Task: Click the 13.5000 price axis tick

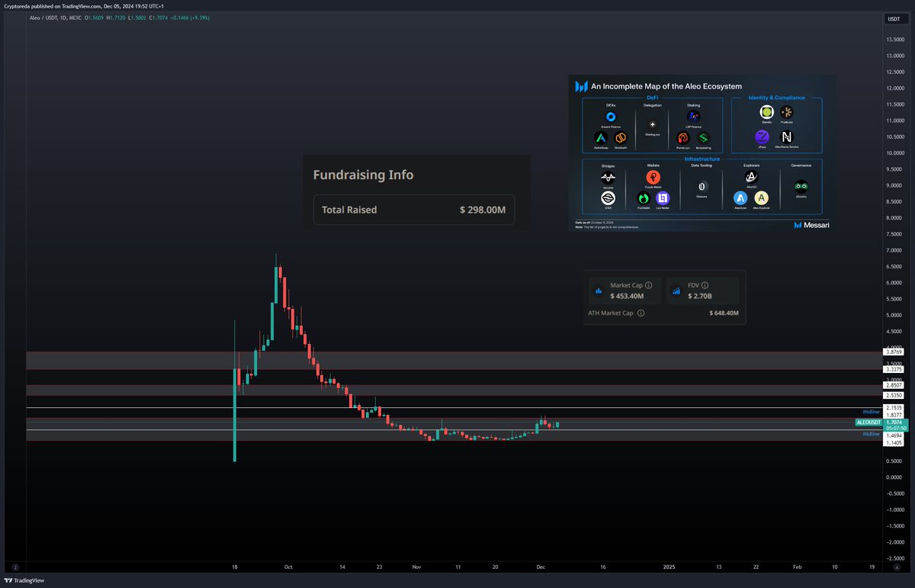Action: [894, 40]
